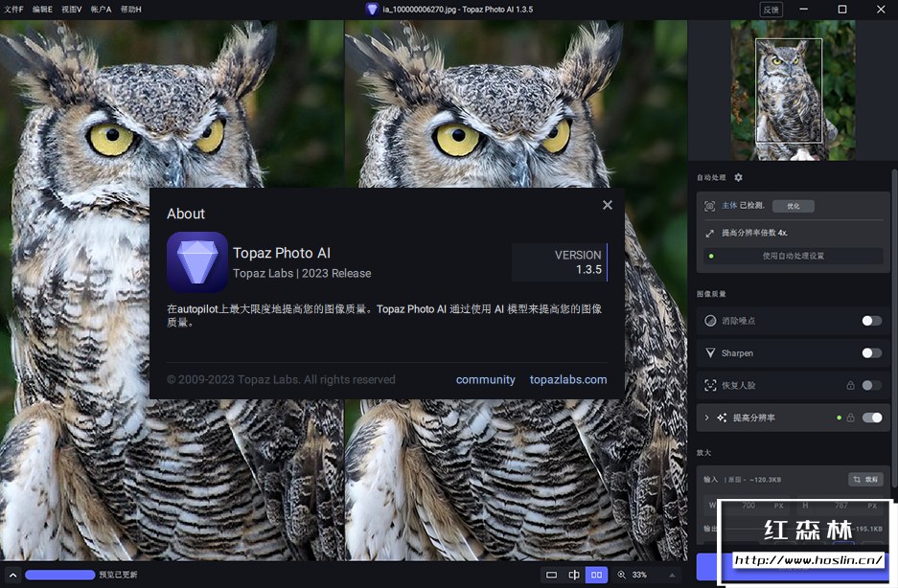The image size is (898, 588).
Task: Click Topaz Labs | 2023 Release text
Action: tap(302, 274)
